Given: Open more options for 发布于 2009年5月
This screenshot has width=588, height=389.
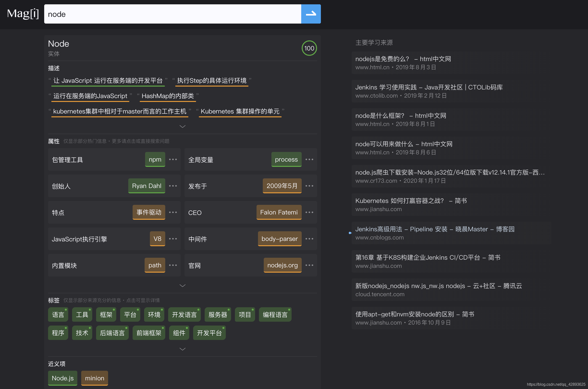Looking at the screenshot, I should (x=309, y=186).
